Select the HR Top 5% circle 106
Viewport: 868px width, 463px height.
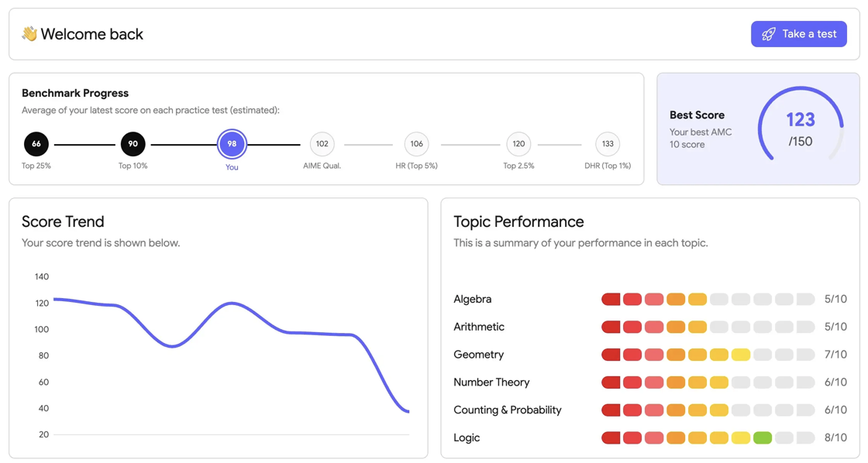(416, 144)
